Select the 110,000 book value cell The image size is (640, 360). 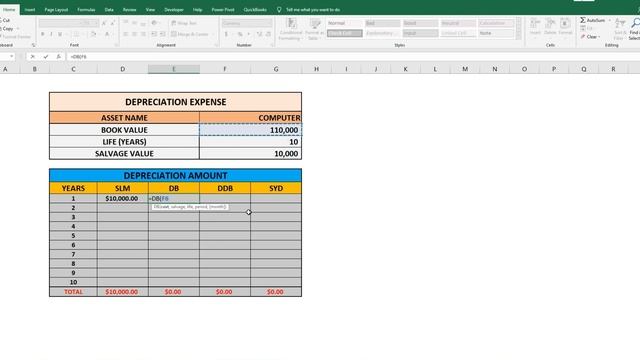point(251,130)
